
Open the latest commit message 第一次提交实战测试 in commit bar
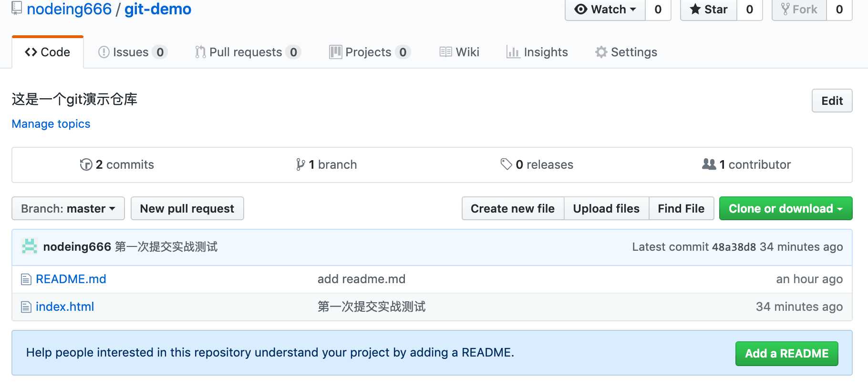tap(166, 247)
